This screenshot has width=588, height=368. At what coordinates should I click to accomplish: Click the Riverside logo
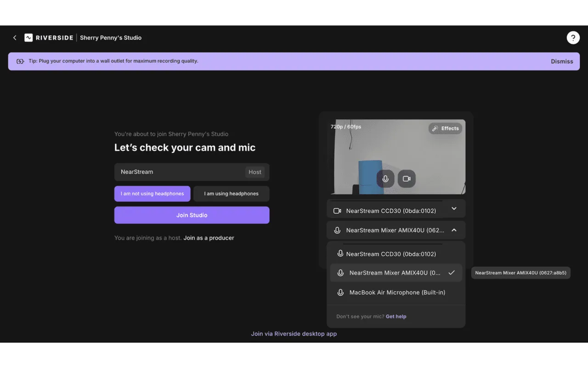coord(49,38)
